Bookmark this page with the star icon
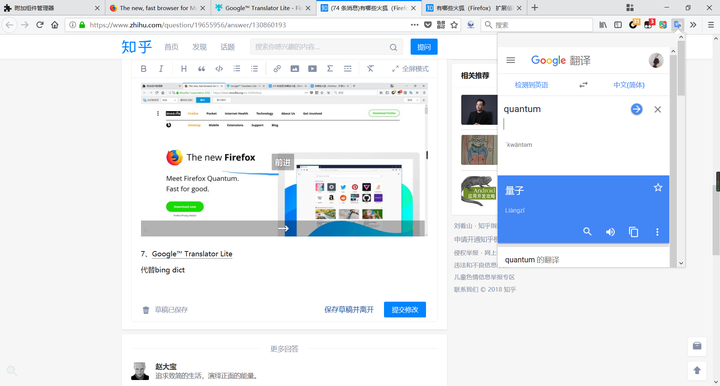The width and height of the screenshot is (720, 386). [x=454, y=25]
